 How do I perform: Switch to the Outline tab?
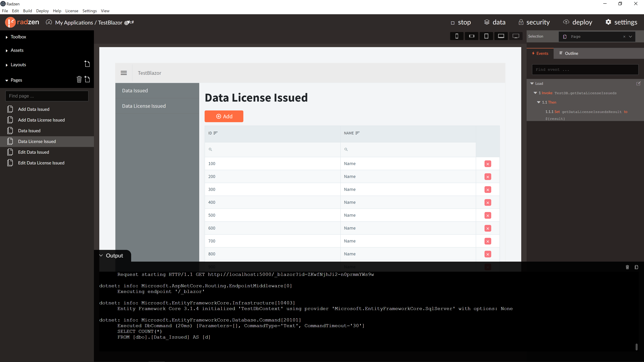[x=569, y=53]
